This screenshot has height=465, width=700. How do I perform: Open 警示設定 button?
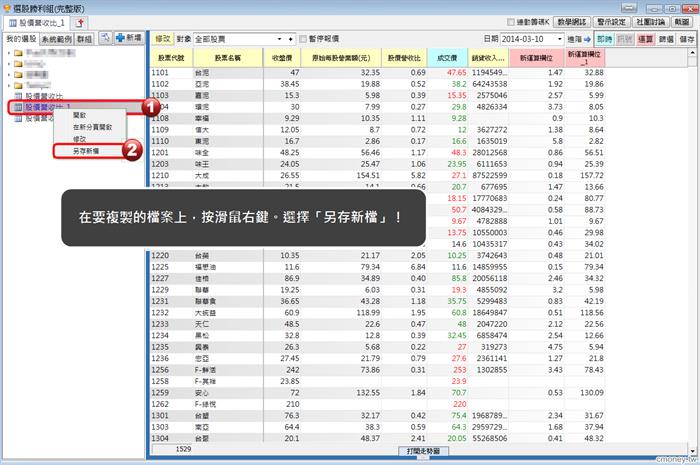point(611,21)
